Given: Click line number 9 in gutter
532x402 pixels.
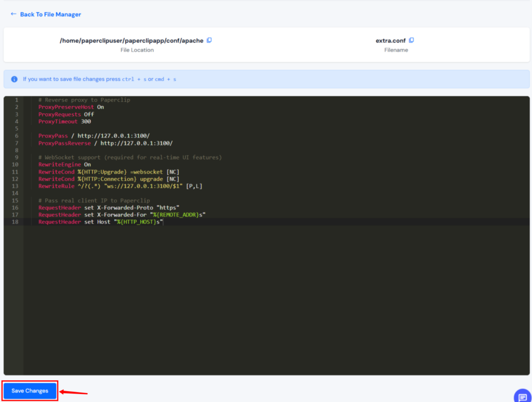Looking at the screenshot, I should [x=16, y=158].
